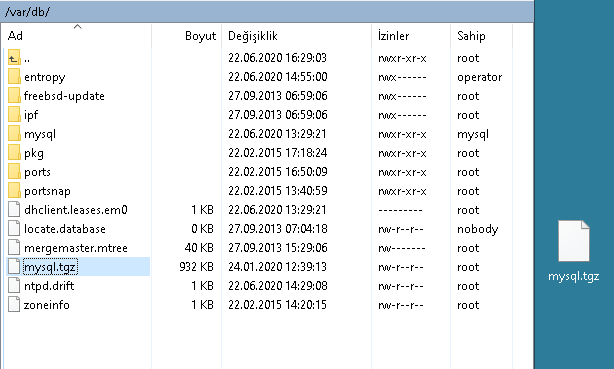Click the mysql.tgz file icon in list
This screenshot has height=369, width=614.
pyautogui.click(x=14, y=267)
